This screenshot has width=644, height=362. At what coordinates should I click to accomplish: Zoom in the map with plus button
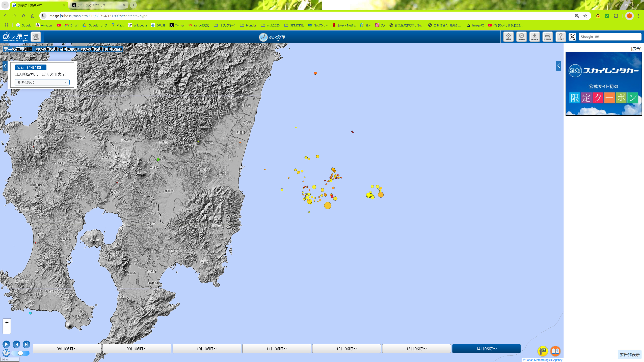pyautogui.click(x=7, y=322)
